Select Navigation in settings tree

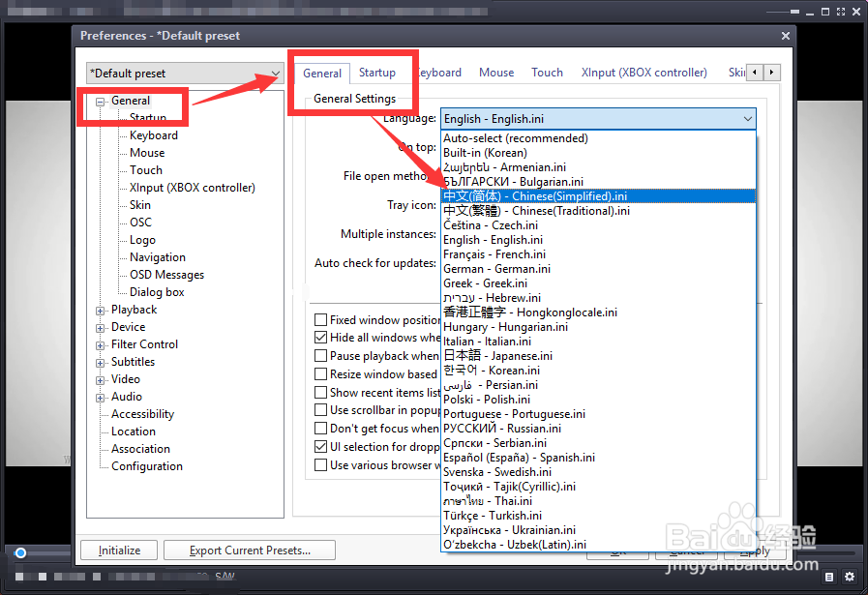tap(157, 257)
